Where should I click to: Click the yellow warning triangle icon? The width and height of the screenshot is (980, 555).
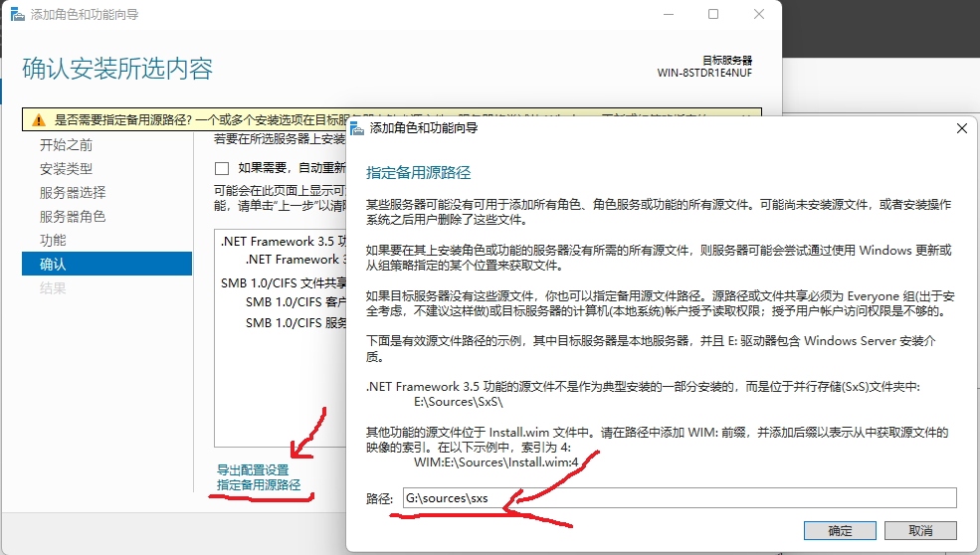coord(38,119)
